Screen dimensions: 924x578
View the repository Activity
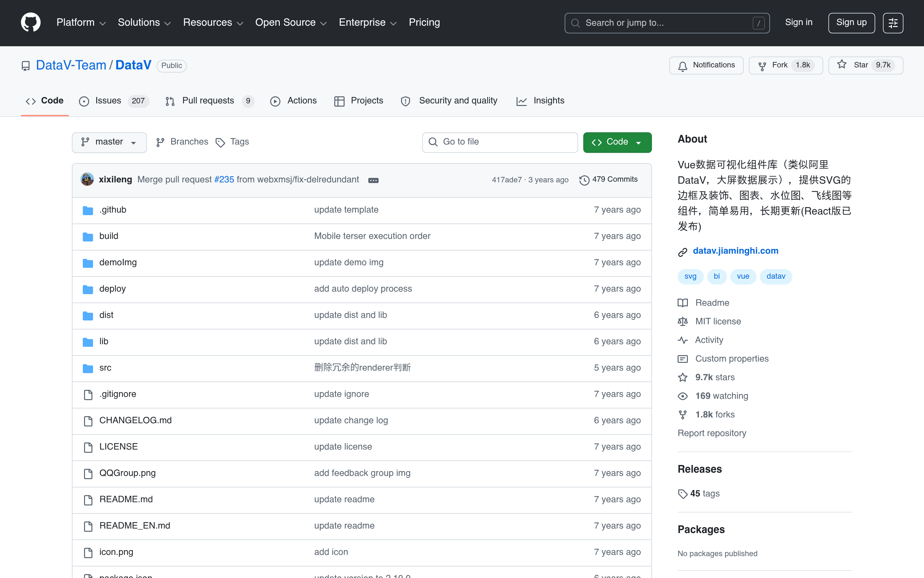[x=701, y=340]
